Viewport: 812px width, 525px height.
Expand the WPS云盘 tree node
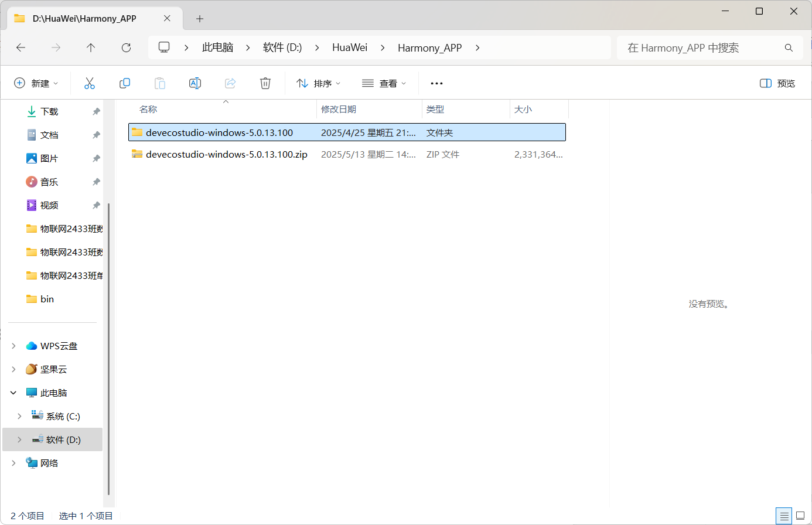[x=13, y=346]
